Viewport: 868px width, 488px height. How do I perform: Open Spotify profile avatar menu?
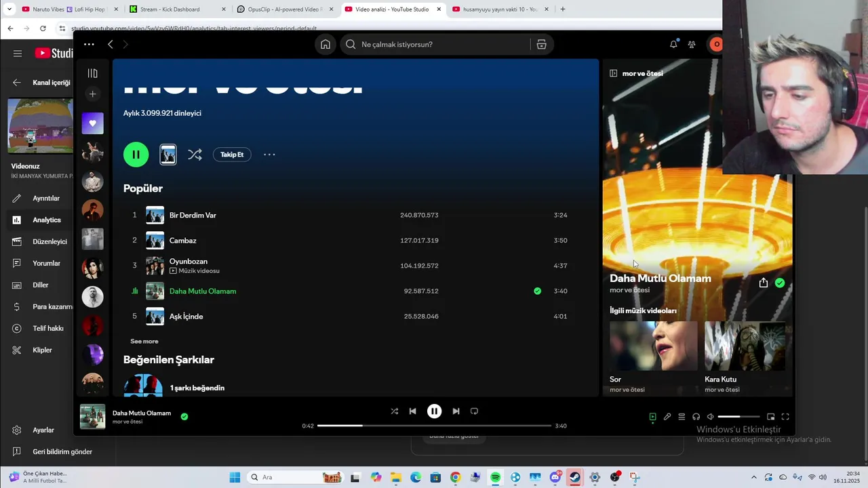coord(716,44)
